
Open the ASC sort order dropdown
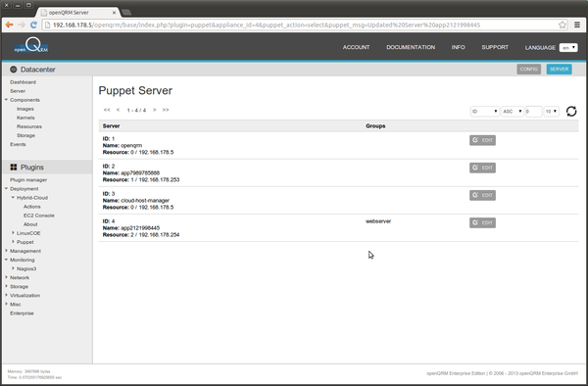(513, 112)
